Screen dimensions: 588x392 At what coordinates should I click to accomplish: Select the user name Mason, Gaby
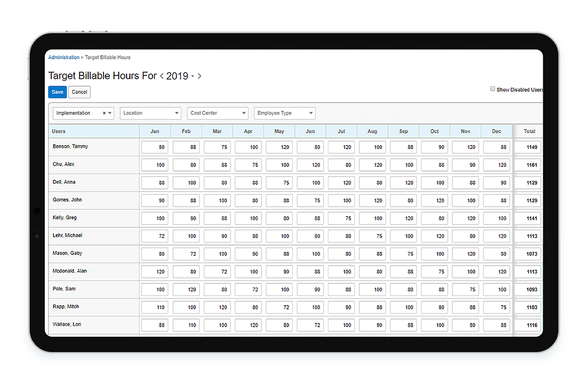[x=67, y=253]
